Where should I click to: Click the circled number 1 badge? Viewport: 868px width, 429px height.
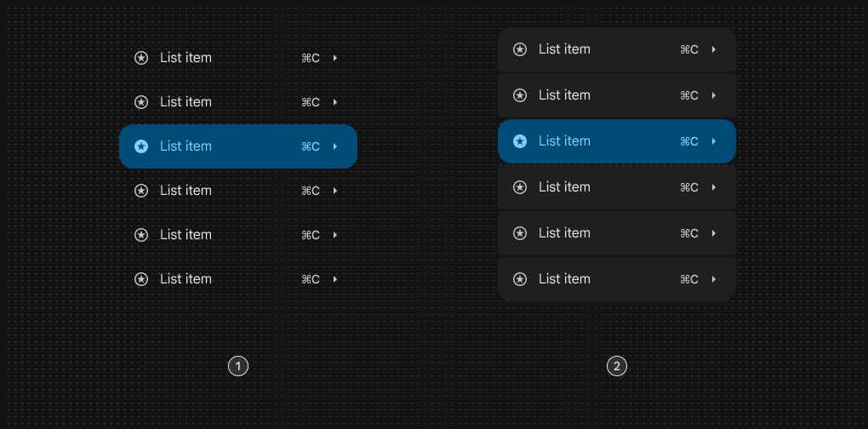[x=238, y=366]
